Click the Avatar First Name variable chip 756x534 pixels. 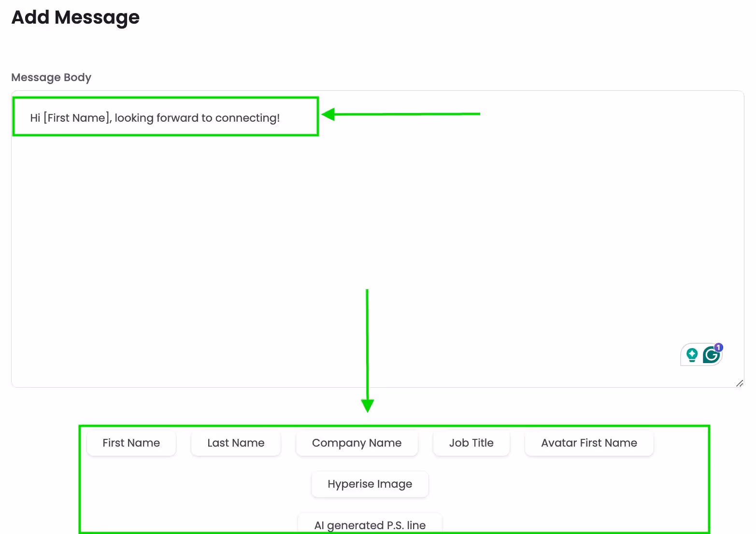coord(589,443)
